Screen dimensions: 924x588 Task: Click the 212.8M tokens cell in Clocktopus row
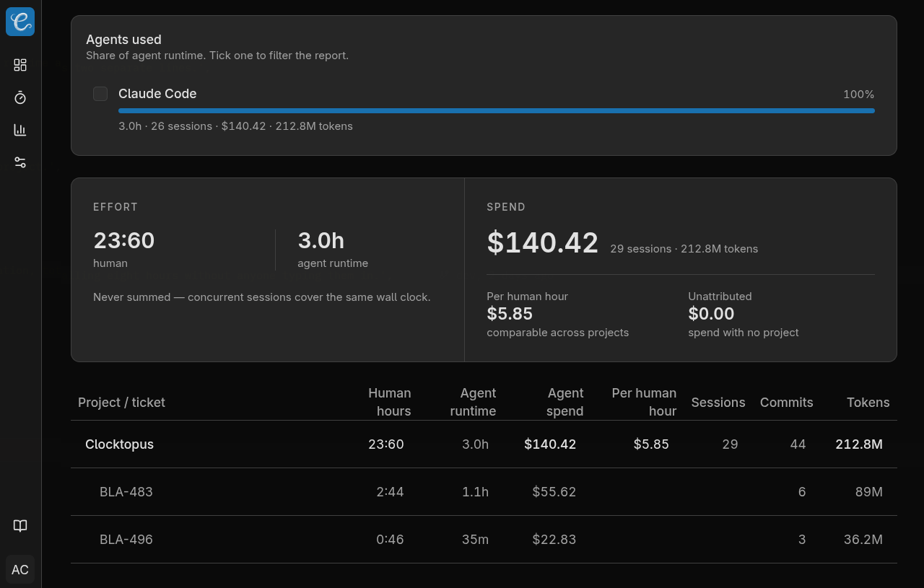pos(858,444)
